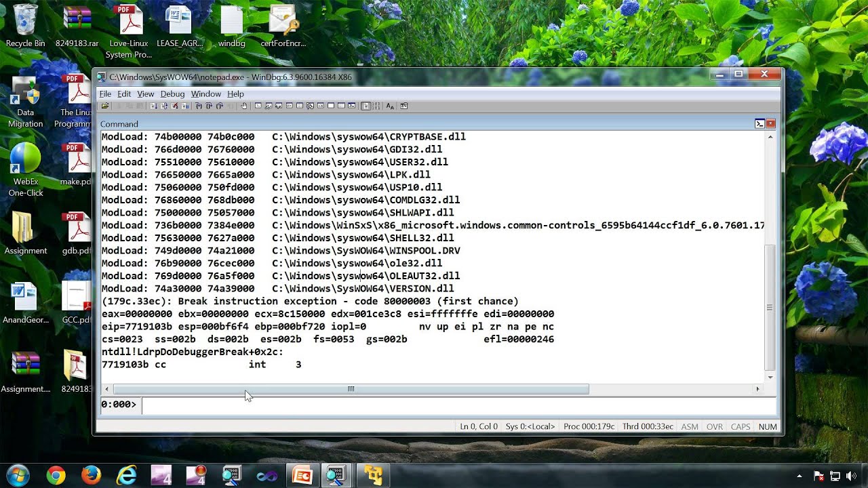This screenshot has width=868, height=488.
Task: Open the Windows Start button
Action: [x=18, y=474]
